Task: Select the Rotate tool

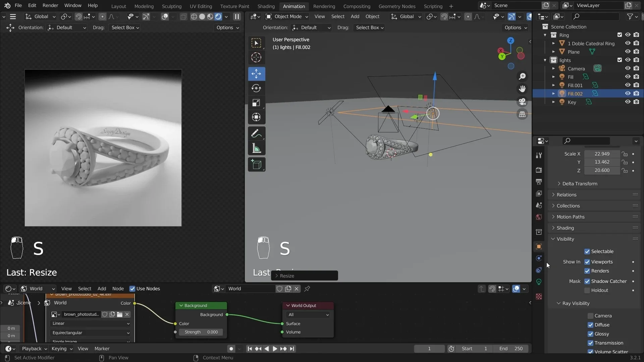Action: [257, 88]
